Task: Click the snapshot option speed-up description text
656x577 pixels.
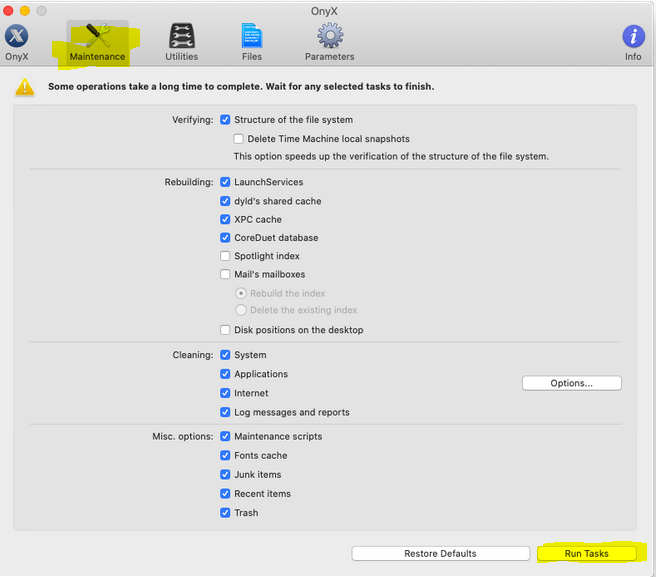Action: (x=391, y=156)
